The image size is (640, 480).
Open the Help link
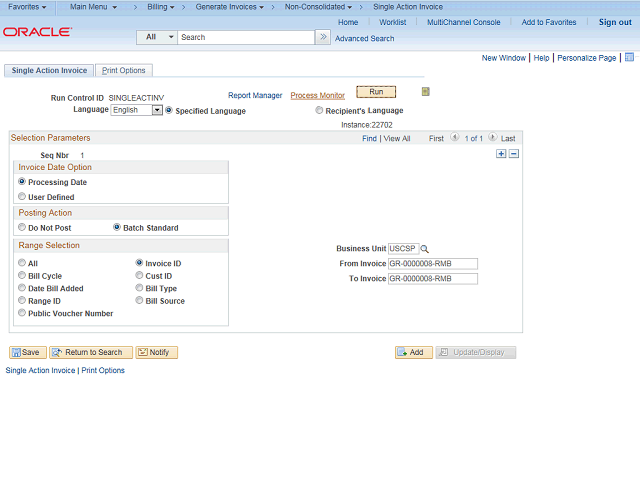click(541, 58)
